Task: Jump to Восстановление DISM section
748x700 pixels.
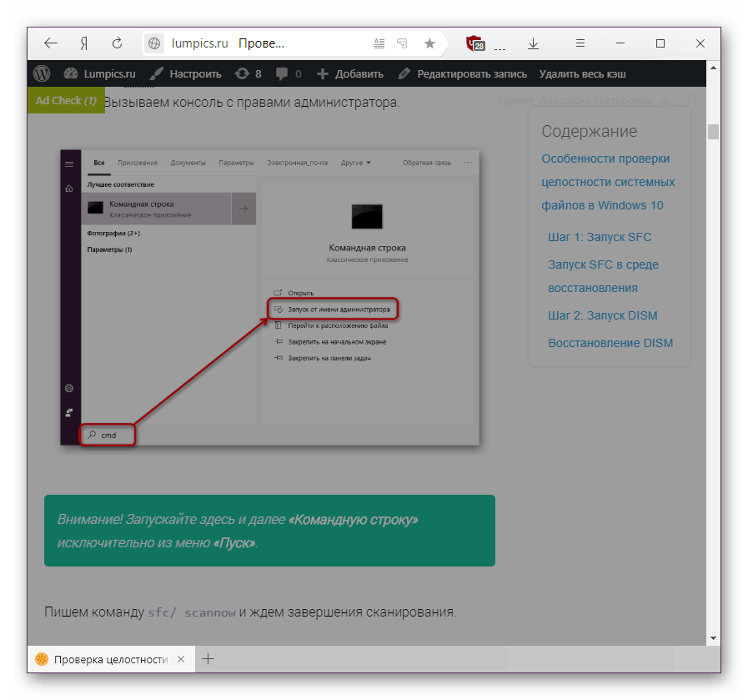Action: click(610, 343)
